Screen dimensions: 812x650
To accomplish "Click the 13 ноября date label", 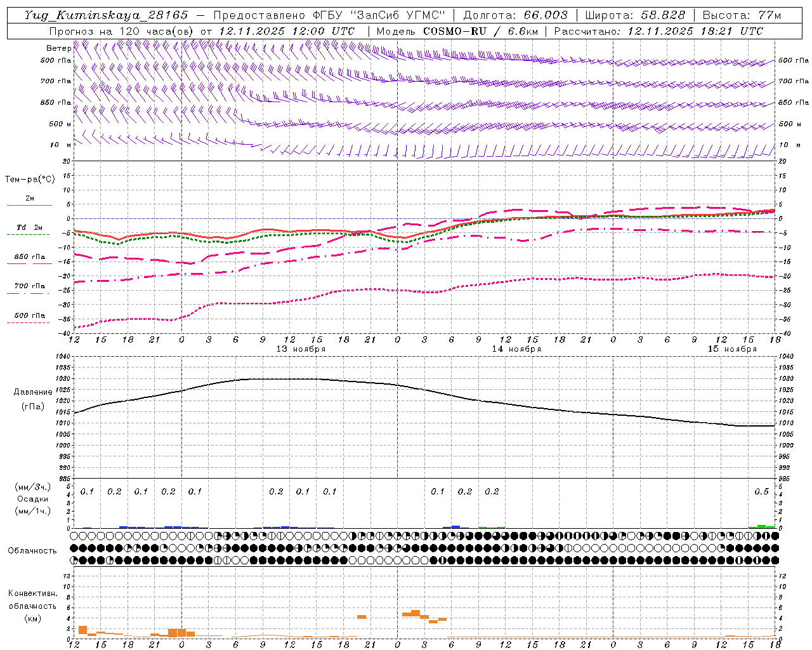I will coord(301,349).
